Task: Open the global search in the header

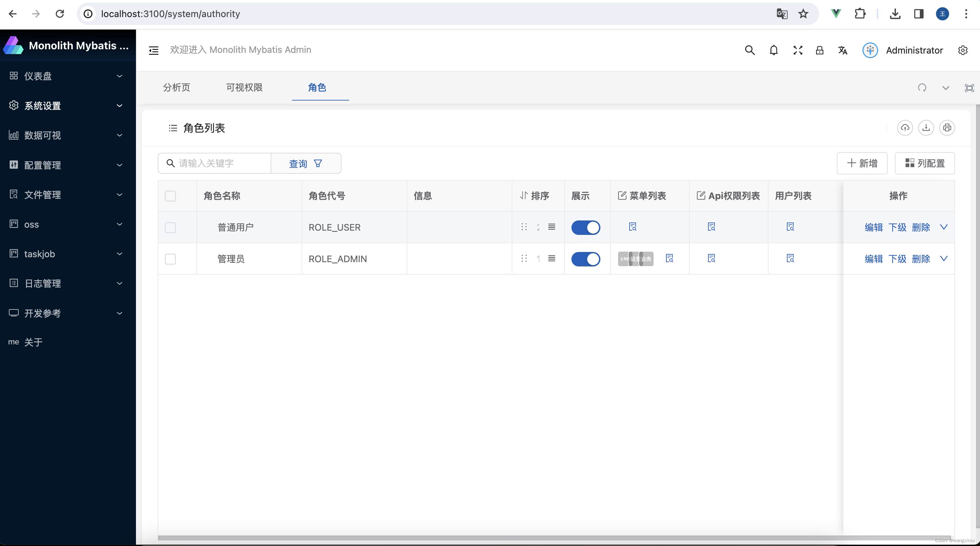Action: tap(750, 50)
